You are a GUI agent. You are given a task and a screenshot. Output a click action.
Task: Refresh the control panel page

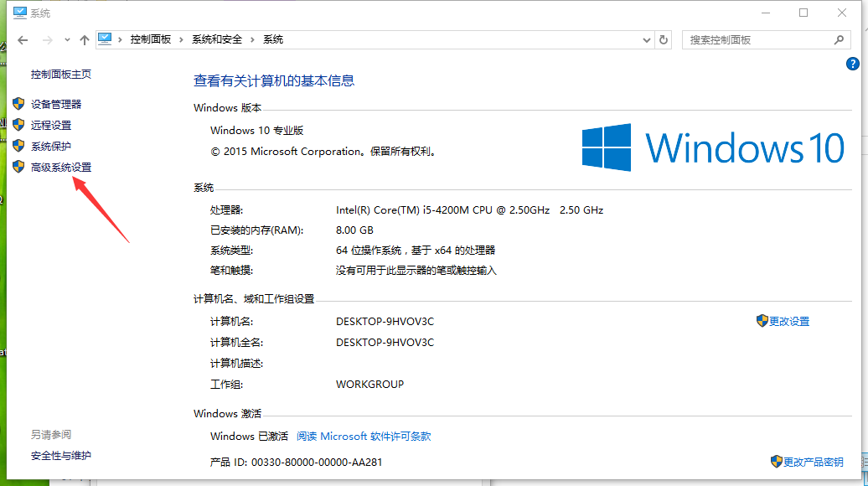coord(664,40)
